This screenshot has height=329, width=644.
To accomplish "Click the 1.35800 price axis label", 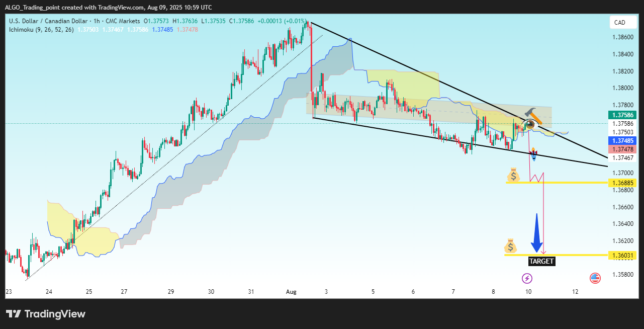I will pos(622,275).
